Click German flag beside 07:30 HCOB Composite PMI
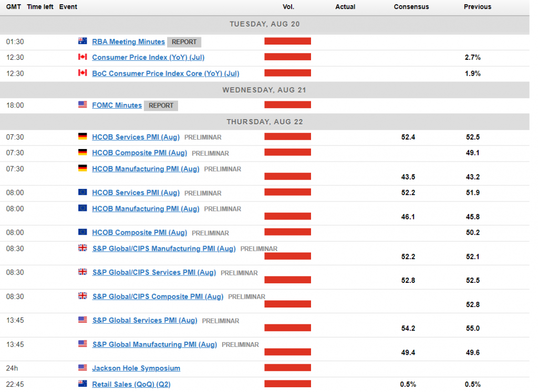This screenshot has width=538, height=392. pyautogui.click(x=82, y=152)
